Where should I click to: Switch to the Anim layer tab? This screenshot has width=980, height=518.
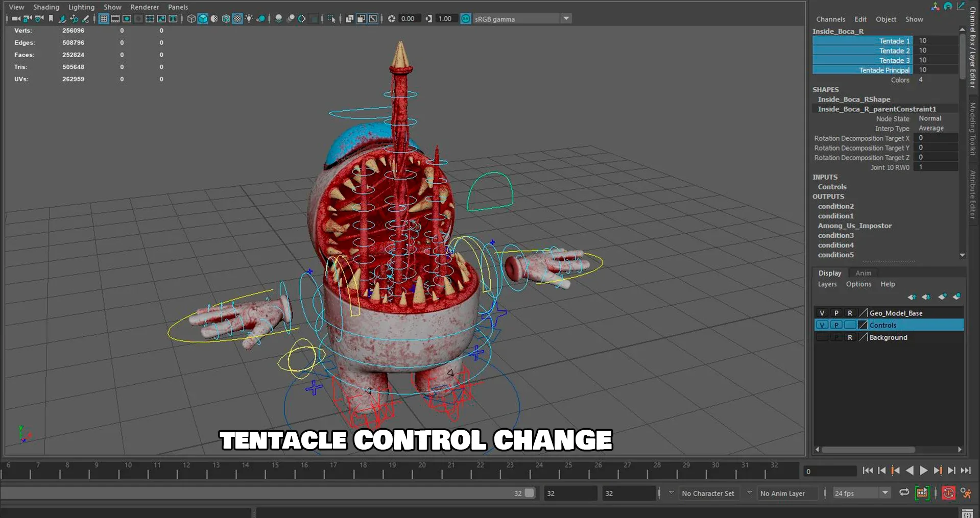tap(863, 273)
